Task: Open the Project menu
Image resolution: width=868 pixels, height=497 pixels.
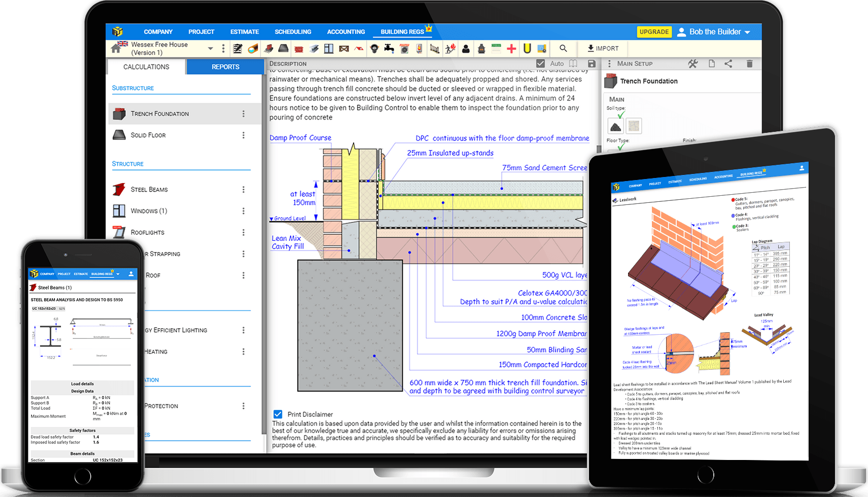Action: [201, 31]
